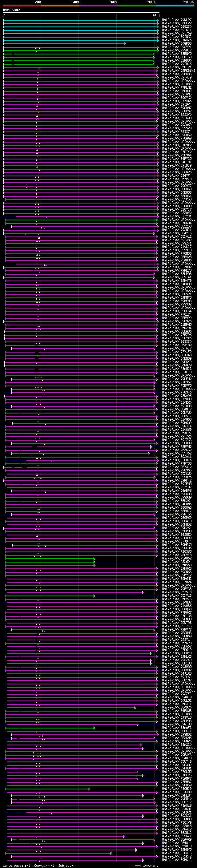Select hit UniRef100_Q682S0
This screenshot has width=197, height=868.
[177, 26]
